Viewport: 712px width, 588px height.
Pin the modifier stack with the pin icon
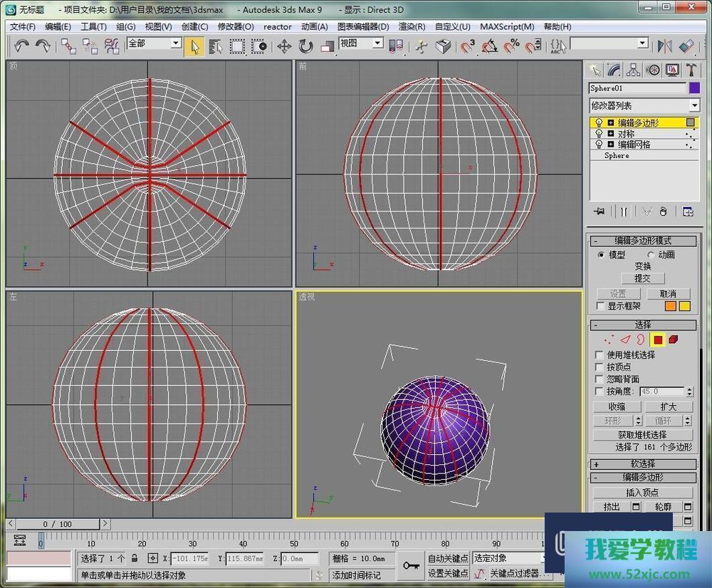pyautogui.click(x=599, y=211)
